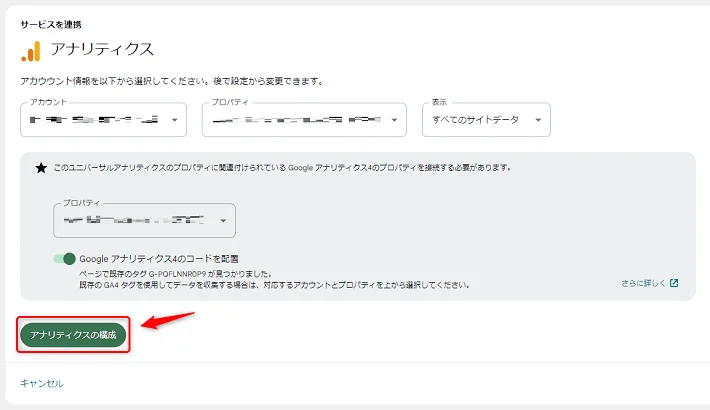
Task: Click the arrow on the GA4 プロパティ dropdown
Action: tap(224, 221)
